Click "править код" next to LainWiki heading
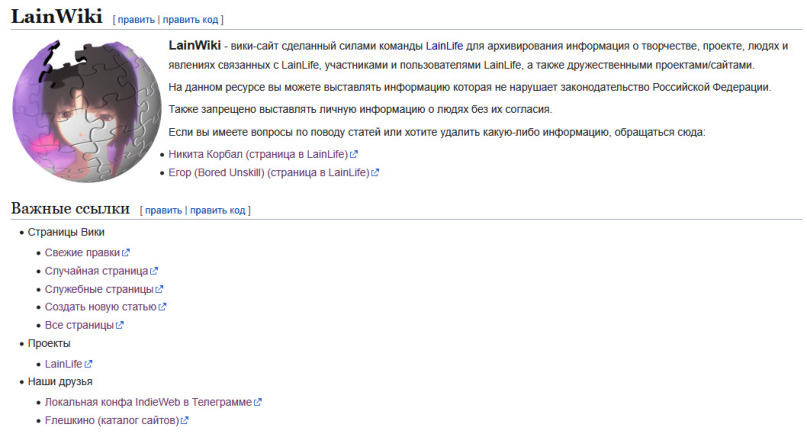This screenshot has height=437, width=807. [192, 19]
